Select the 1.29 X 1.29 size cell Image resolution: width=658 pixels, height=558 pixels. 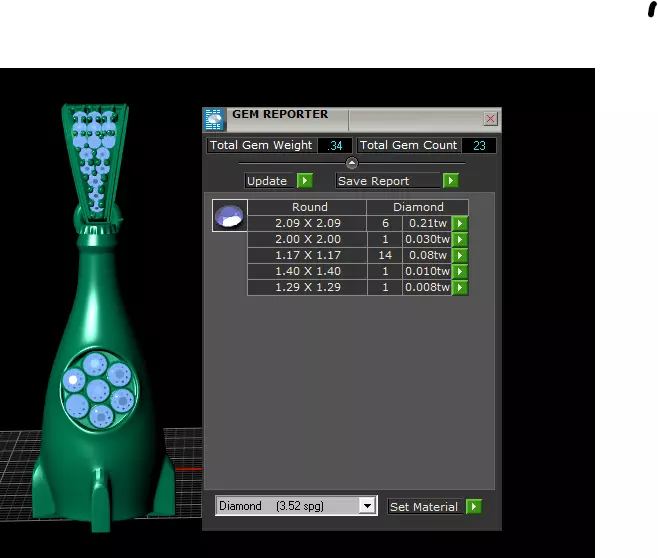(308, 287)
